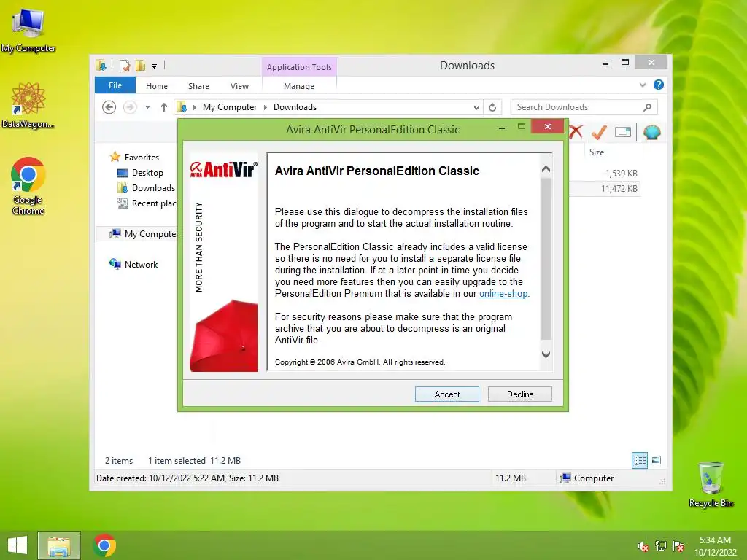Click the network tray icon
This screenshot has height=560, width=747.
pyautogui.click(x=660, y=546)
